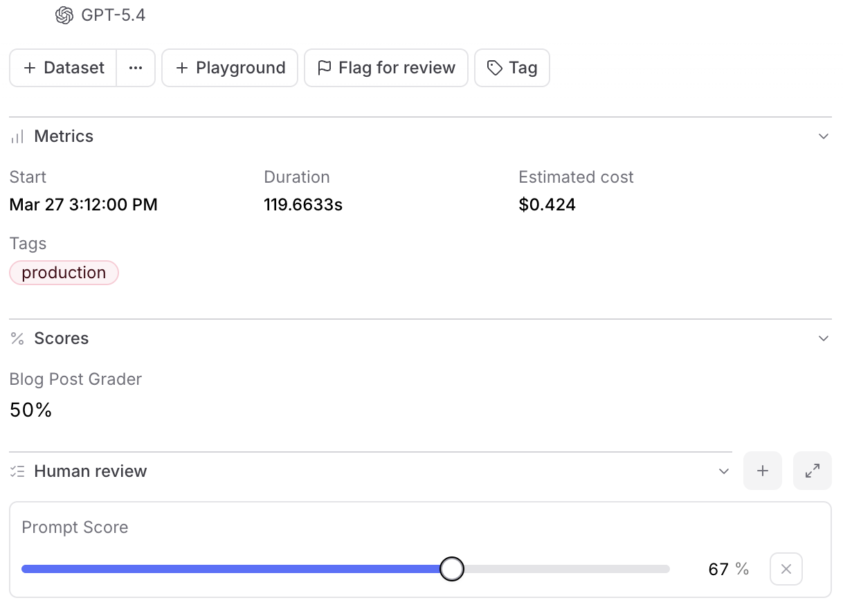Screen dimensions: 843x616
Task: Select the production tag
Action: tap(64, 273)
